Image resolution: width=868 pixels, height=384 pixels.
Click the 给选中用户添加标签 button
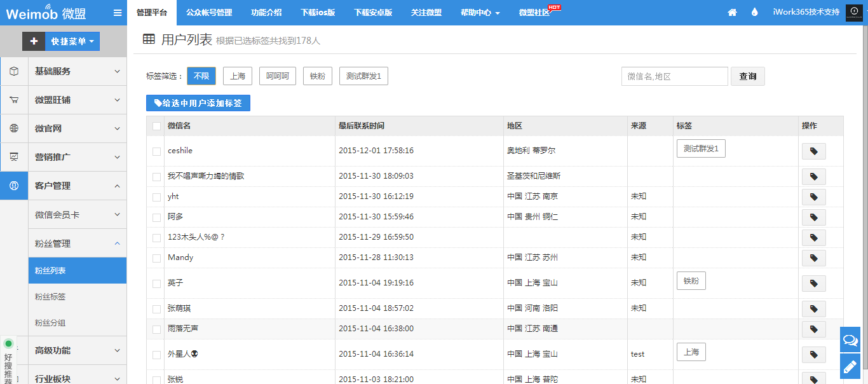tap(198, 103)
